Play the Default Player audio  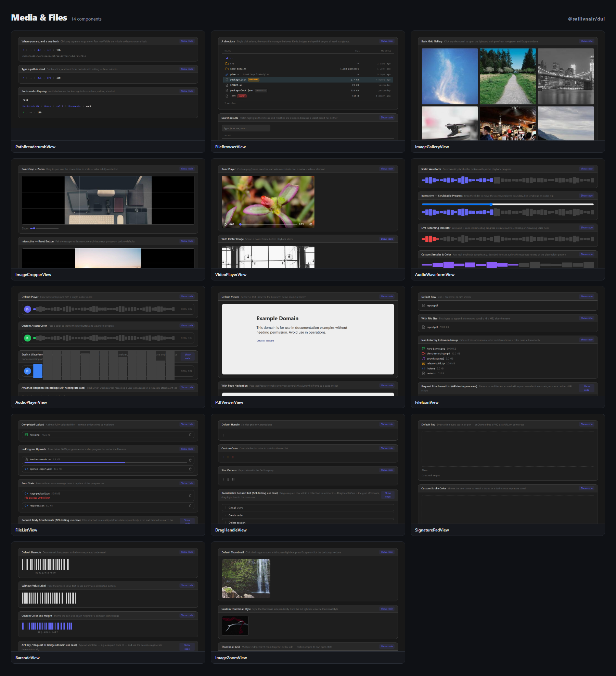[x=27, y=309]
